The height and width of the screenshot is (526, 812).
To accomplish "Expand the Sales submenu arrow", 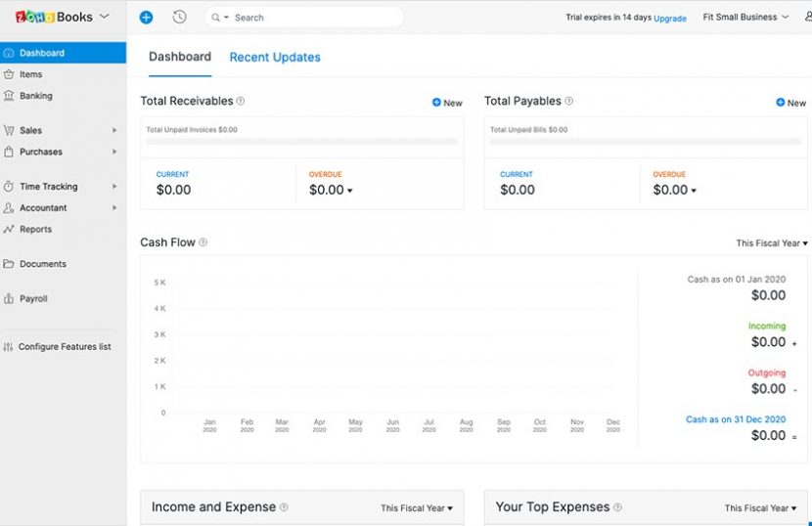I will coord(114,130).
